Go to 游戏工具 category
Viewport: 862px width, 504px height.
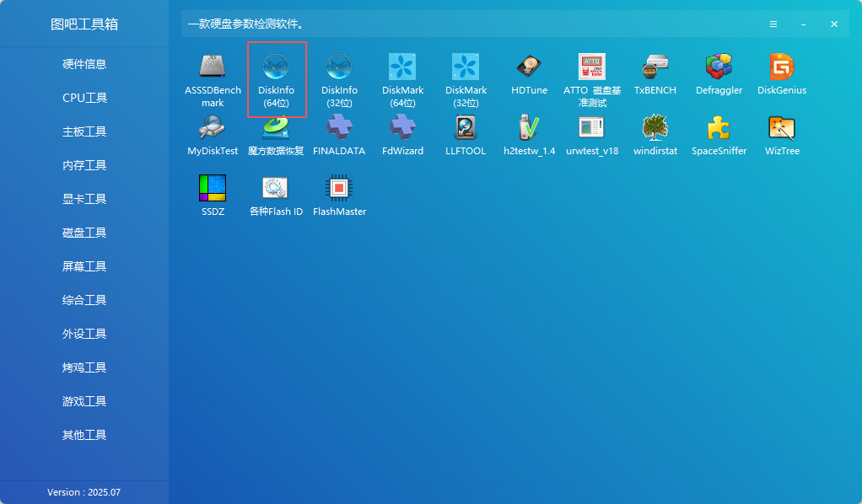point(84,401)
